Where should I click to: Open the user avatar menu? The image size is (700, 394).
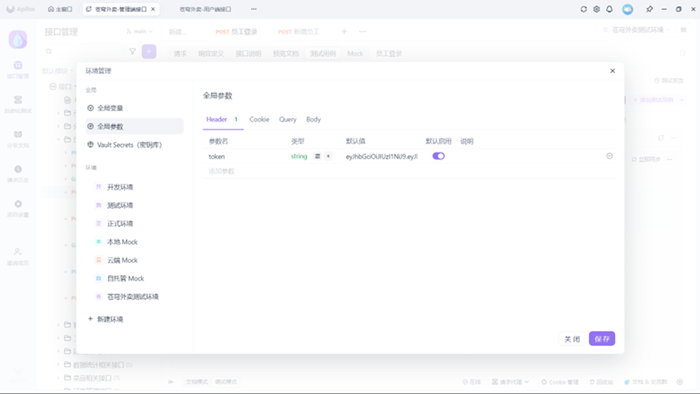(x=627, y=9)
